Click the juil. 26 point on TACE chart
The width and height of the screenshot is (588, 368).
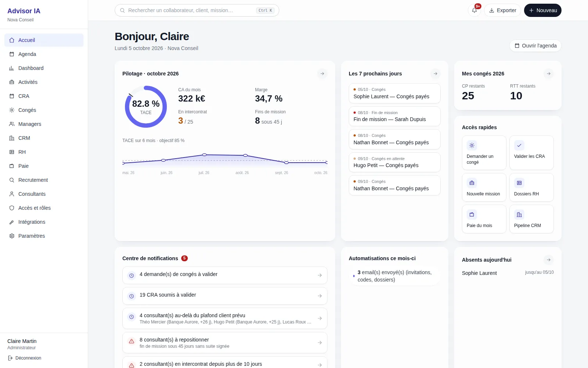tap(204, 155)
